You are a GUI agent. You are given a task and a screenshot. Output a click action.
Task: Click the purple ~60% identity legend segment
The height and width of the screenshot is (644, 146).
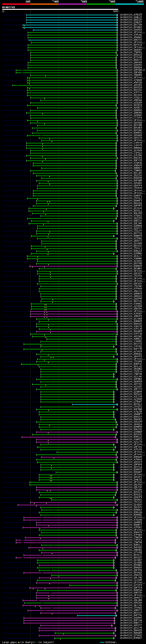tap(73, 4)
